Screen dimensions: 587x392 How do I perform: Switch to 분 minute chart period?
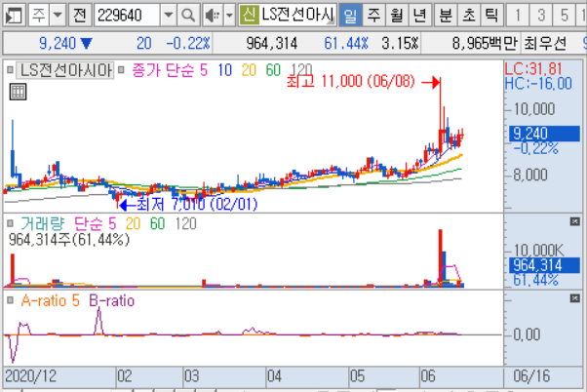446,16
